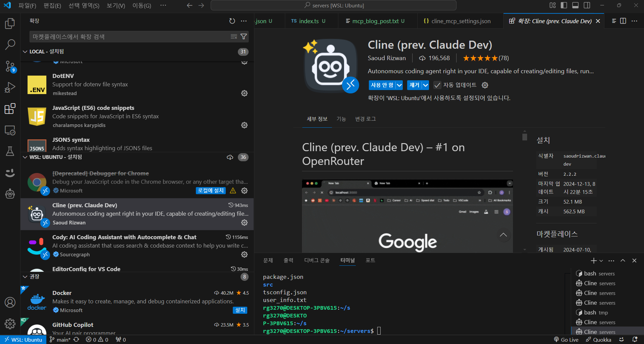Clear extensions search results icon

pyautogui.click(x=234, y=37)
